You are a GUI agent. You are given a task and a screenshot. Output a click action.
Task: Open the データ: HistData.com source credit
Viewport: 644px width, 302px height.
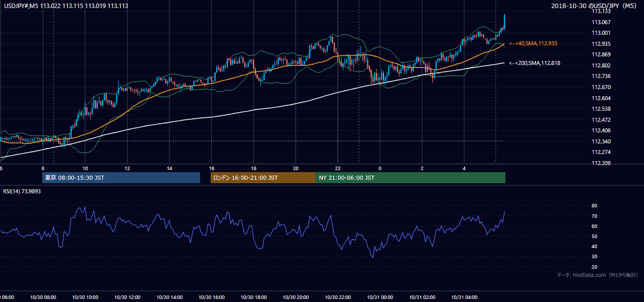click(x=598, y=275)
